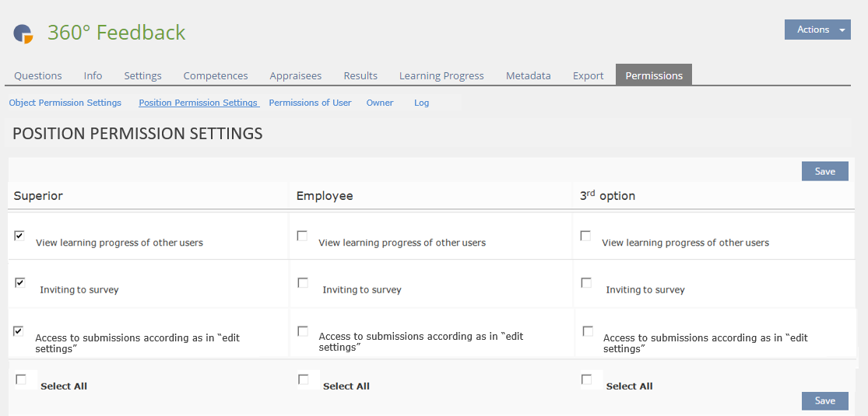This screenshot has width=868, height=416.
Task: Enable Employee's Inviting to survey checkbox
Action: point(303,283)
